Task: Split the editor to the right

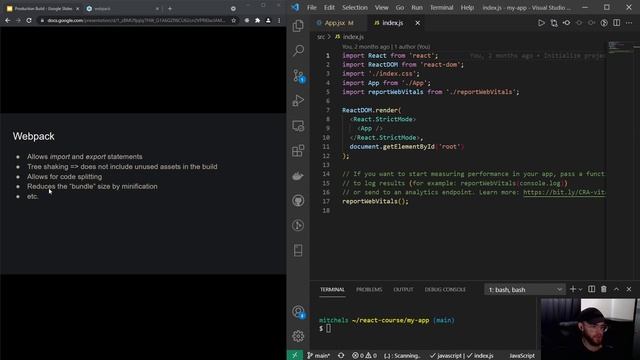Action: tap(616, 23)
